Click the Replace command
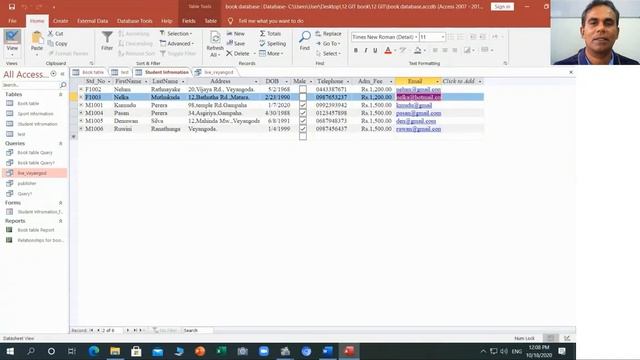This screenshot has width=640, height=360. 329,33
